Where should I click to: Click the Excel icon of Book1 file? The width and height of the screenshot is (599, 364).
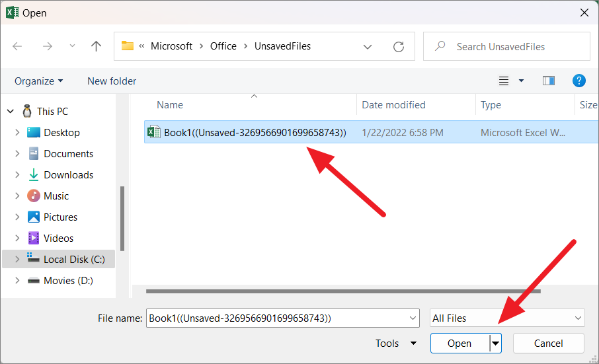click(x=154, y=132)
